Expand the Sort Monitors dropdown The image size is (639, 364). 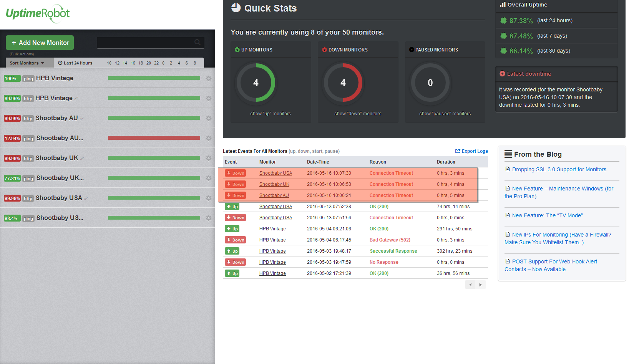click(x=27, y=63)
